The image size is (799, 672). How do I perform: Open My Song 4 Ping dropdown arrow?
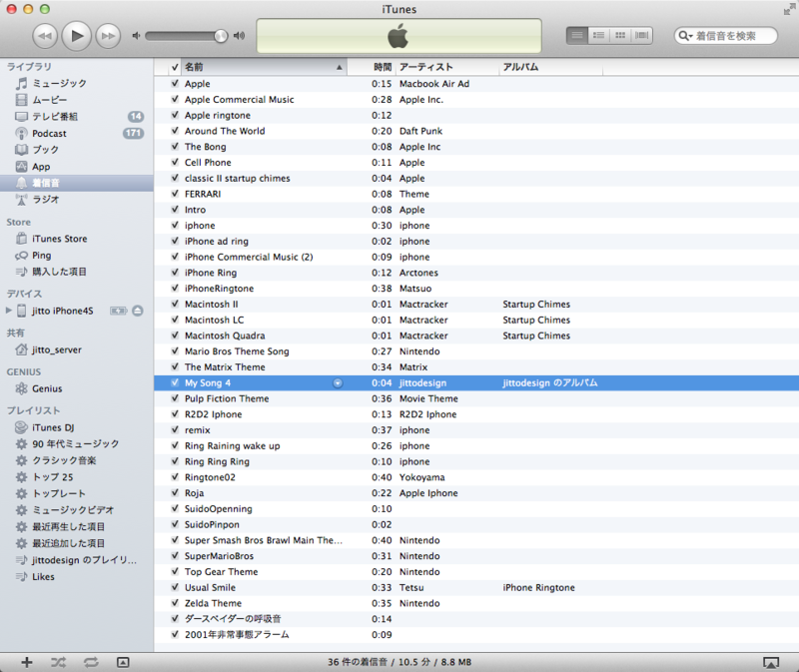point(338,383)
